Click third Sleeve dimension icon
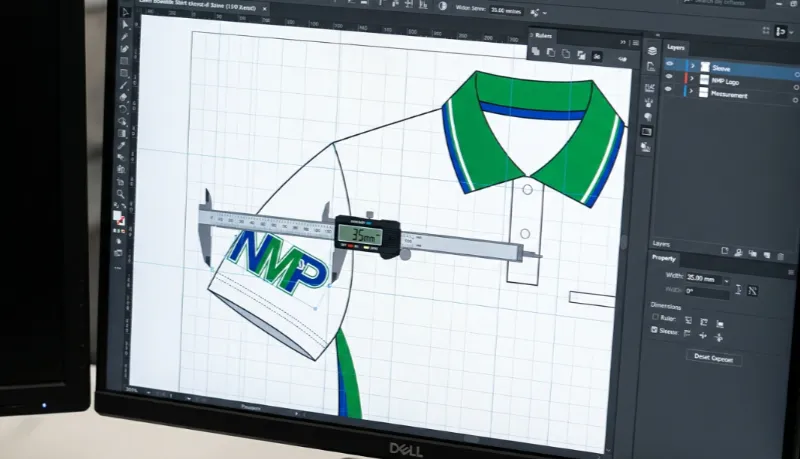800x460 pixels. coord(719,337)
